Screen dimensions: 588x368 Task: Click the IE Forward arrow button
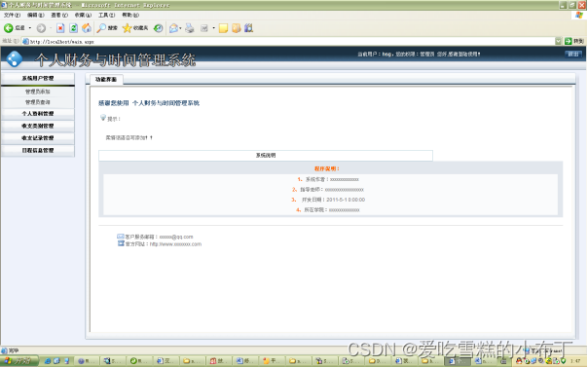click(x=41, y=28)
